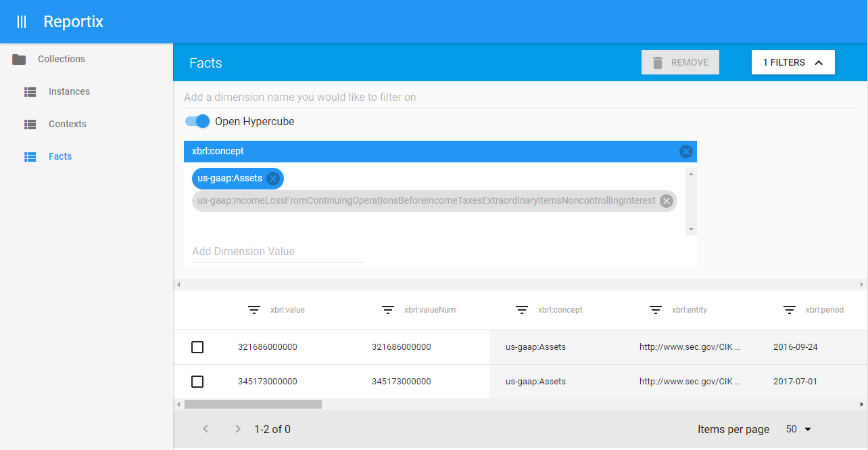This screenshot has width=868, height=450.
Task: Remove the xbrl:concept filter with its X
Action: coord(685,152)
